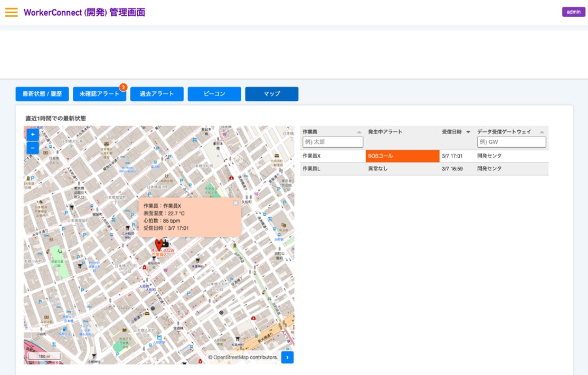588x375 pixels.
Task: Select the マップ tab
Action: coord(272,94)
